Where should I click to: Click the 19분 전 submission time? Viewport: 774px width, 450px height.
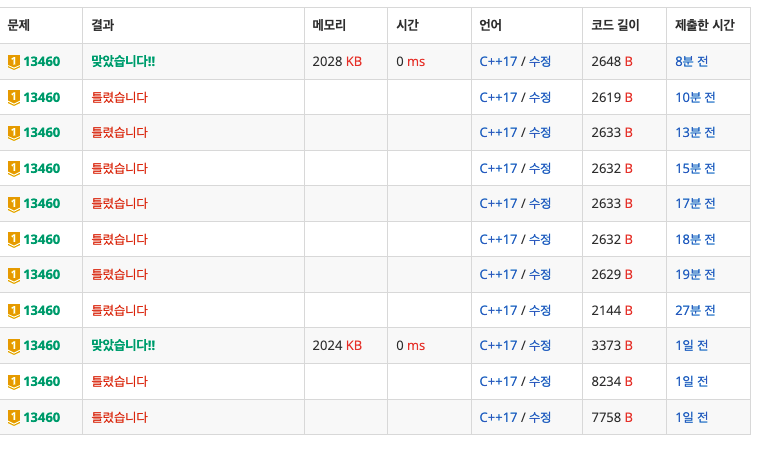695,275
